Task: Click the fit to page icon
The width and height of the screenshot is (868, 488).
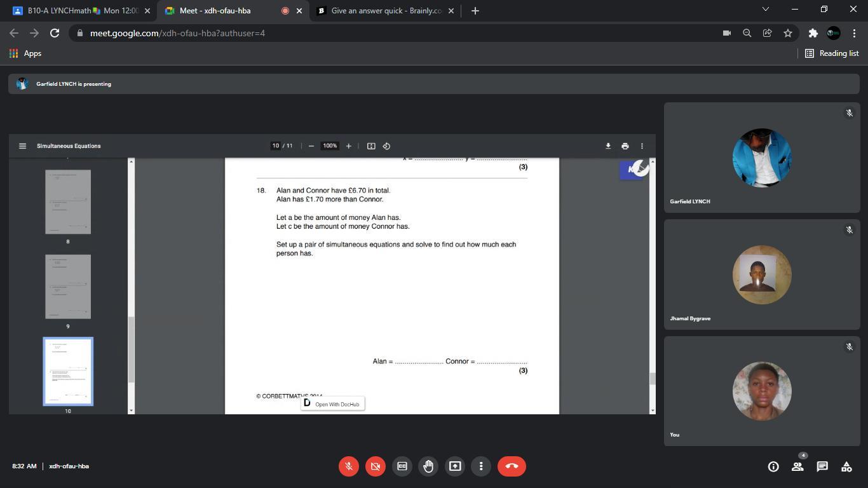Action: point(371,146)
